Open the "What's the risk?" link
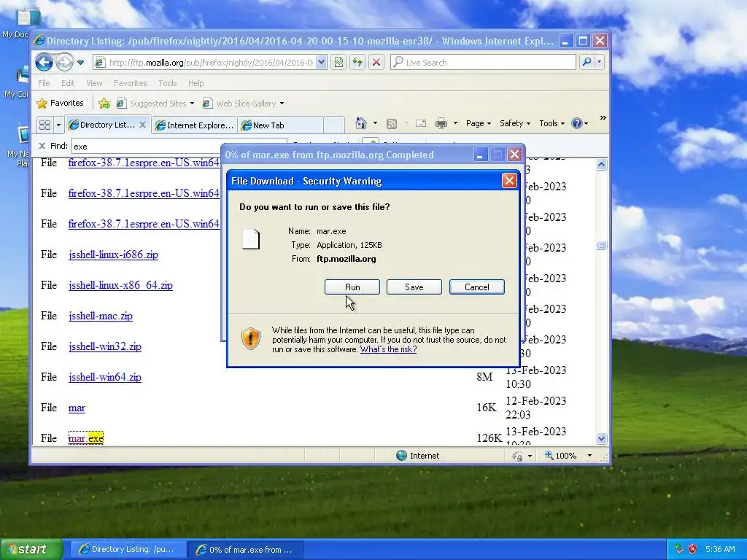The image size is (747, 560). [388, 349]
